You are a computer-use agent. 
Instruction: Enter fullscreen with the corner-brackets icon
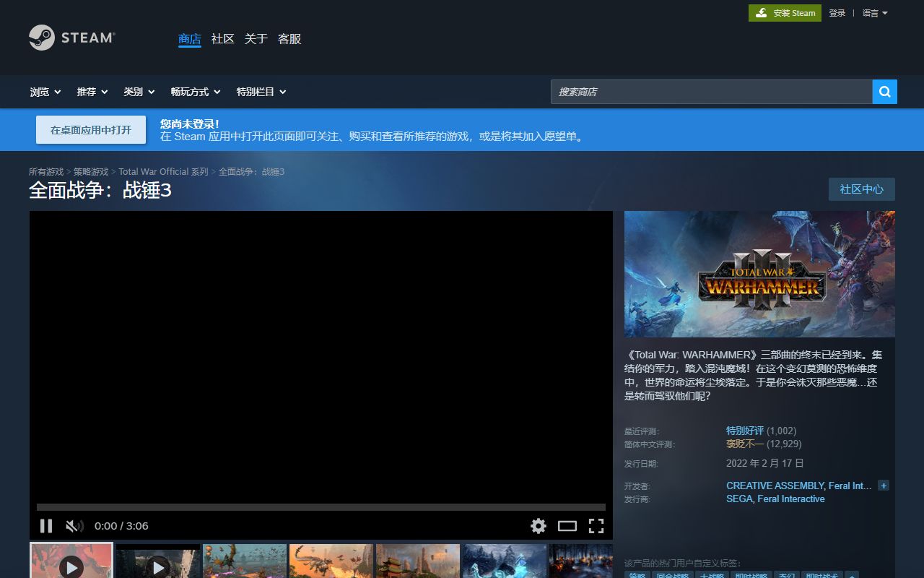click(x=596, y=526)
